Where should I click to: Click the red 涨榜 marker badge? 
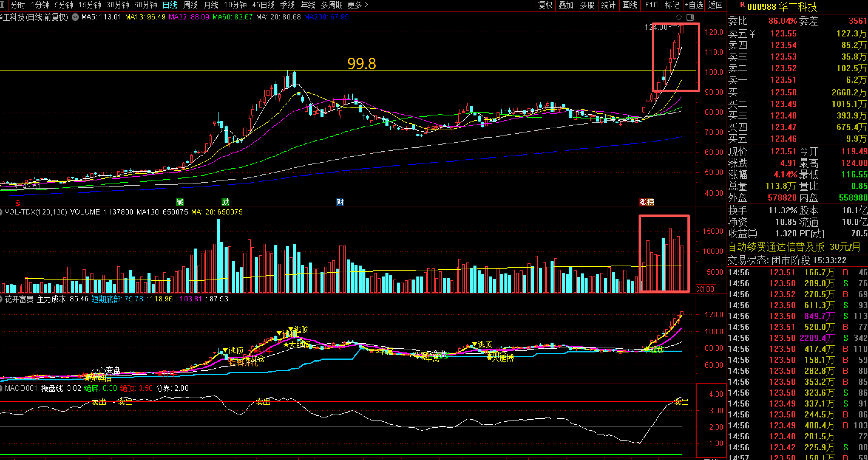647,202
